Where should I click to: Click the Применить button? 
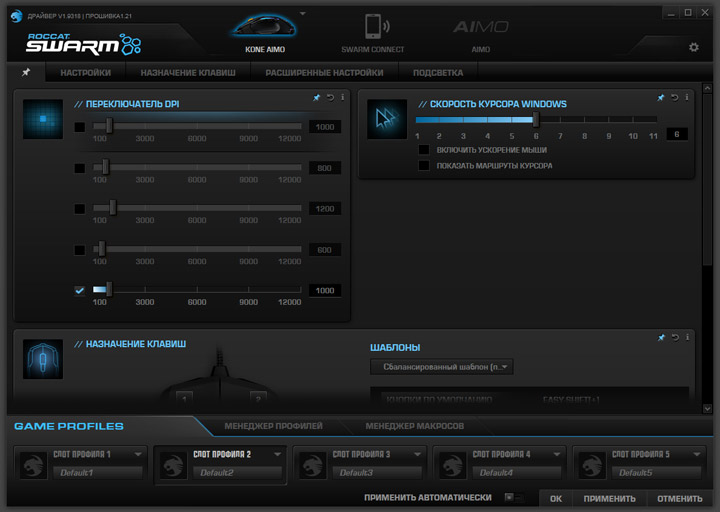click(609, 499)
